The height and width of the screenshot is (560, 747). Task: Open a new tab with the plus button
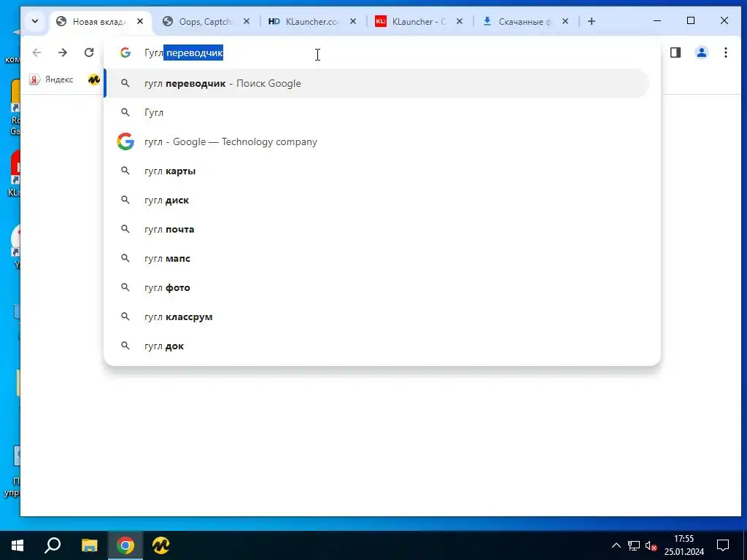[591, 21]
